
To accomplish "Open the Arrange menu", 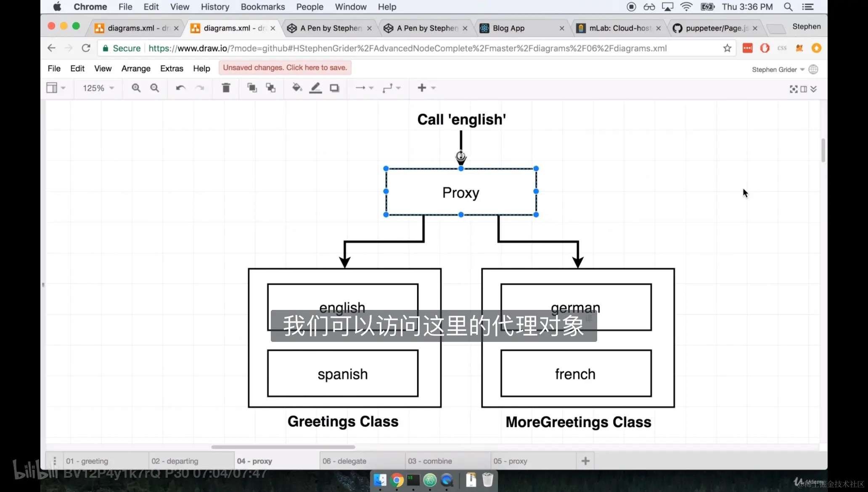I will (x=135, y=69).
